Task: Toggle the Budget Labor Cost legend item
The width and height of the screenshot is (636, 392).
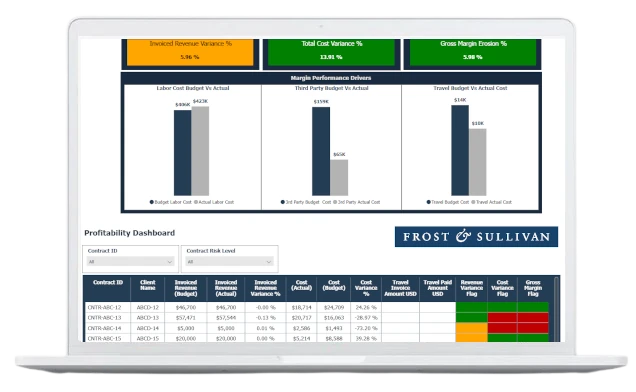Action: pos(171,202)
